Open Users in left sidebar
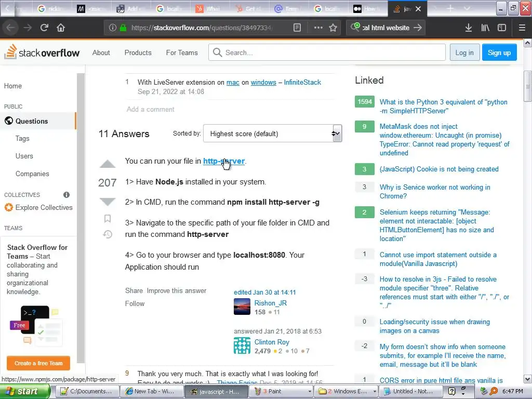Image resolution: width=532 pixels, height=399 pixels. click(x=24, y=156)
